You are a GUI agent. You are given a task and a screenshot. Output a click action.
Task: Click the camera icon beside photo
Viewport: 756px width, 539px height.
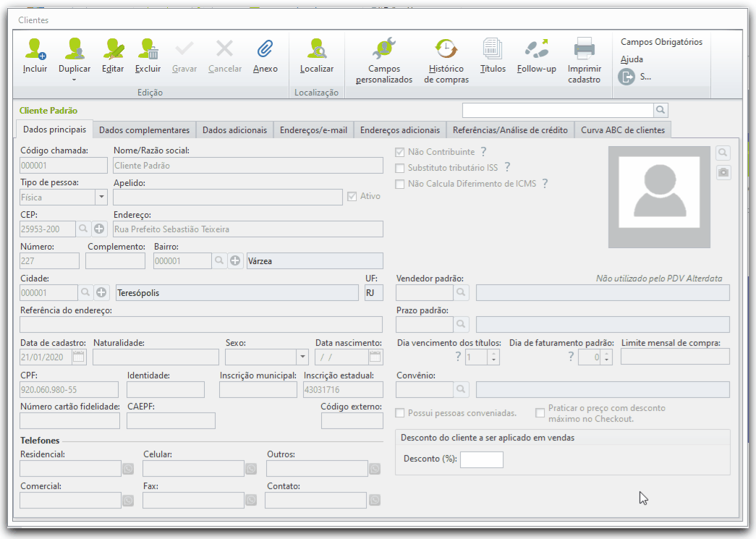723,172
